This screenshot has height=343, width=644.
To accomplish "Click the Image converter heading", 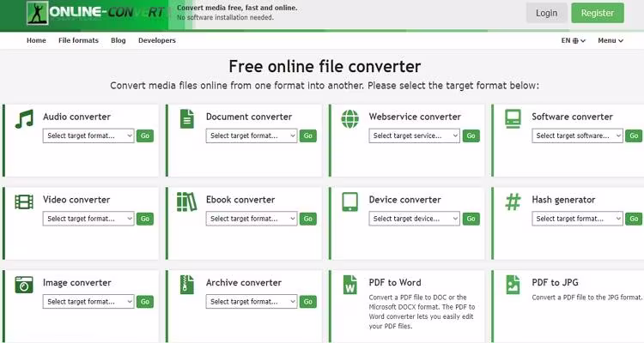I will point(76,282).
